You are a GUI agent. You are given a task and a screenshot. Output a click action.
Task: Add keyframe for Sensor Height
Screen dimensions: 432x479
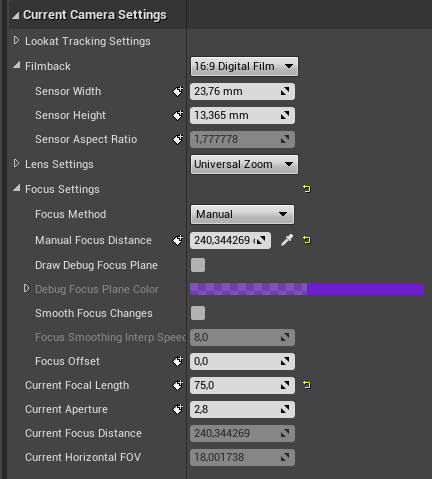[178, 115]
